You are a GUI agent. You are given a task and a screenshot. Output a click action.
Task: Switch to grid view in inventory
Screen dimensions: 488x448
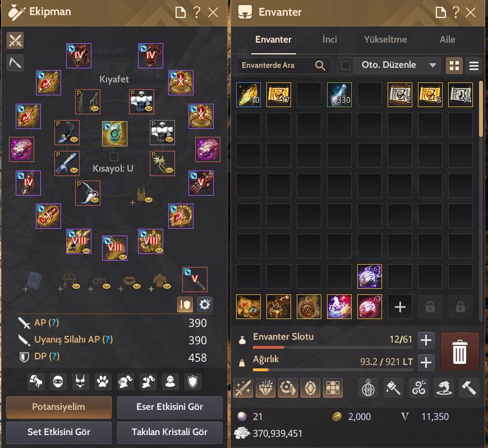pos(454,66)
